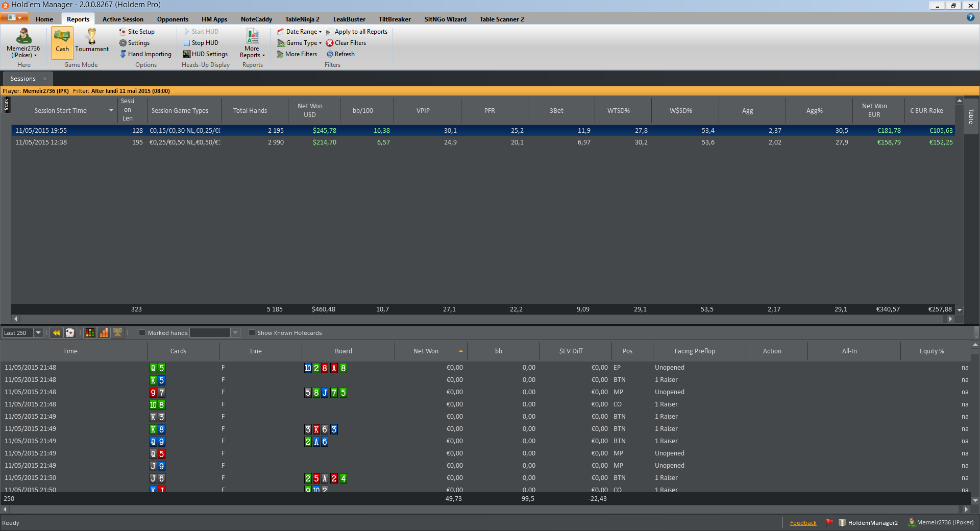
Task: Open the help icon in the ribbon corner
Action: (970, 17)
